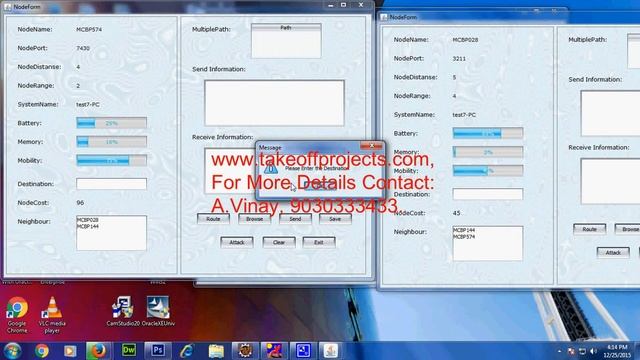
Task: Click Memory progress bar in MCBP574 window
Action: (x=111, y=142)
